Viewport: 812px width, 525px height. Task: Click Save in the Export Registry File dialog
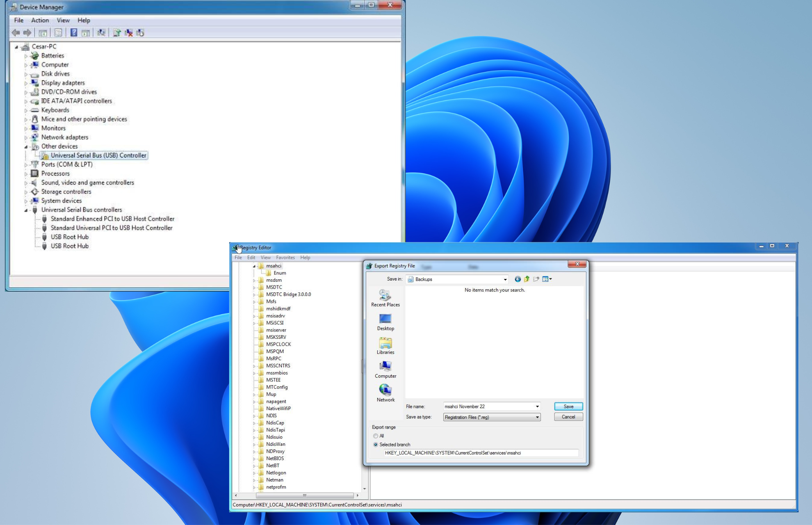(568, 406)
